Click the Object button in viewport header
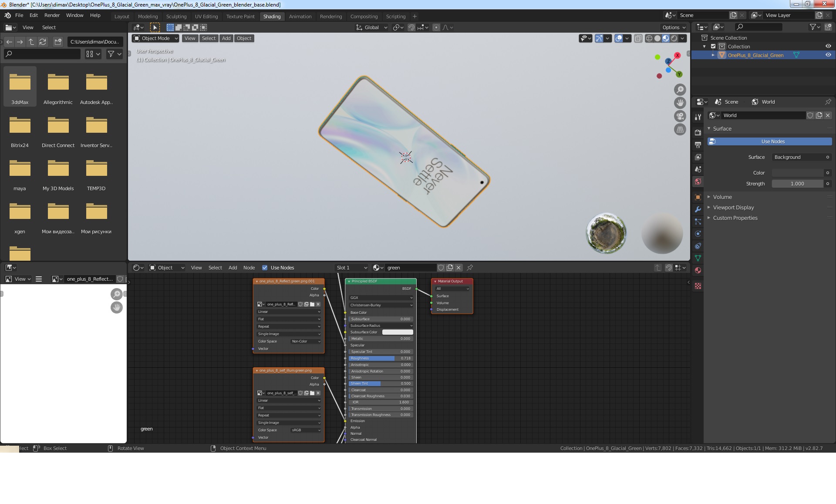Screen dimensions: 836x504 coord(244,38)
